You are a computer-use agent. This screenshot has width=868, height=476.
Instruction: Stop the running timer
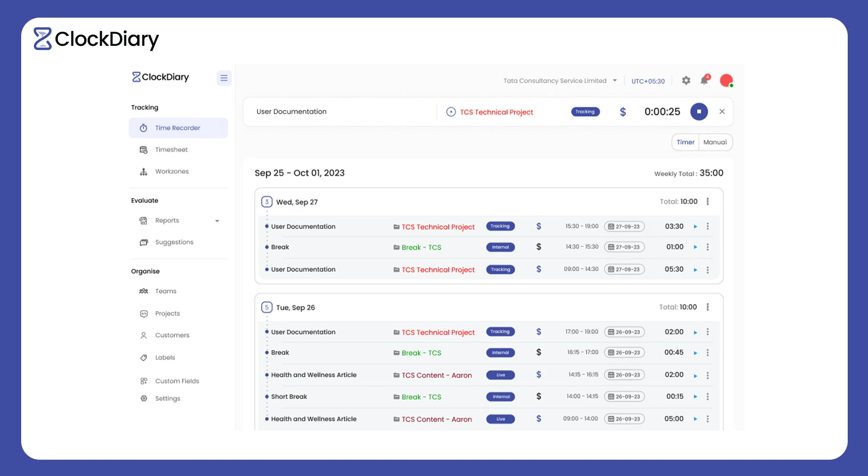(x=699, y=112)
